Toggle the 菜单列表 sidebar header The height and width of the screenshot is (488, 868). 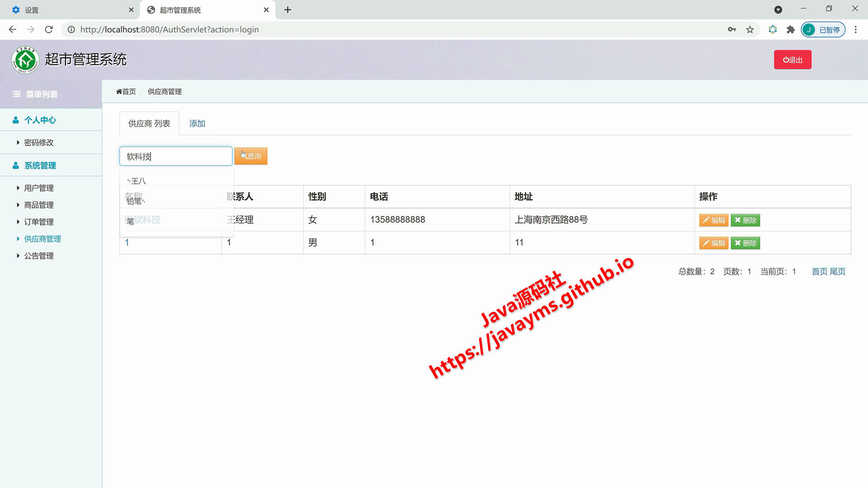[51, 94]
